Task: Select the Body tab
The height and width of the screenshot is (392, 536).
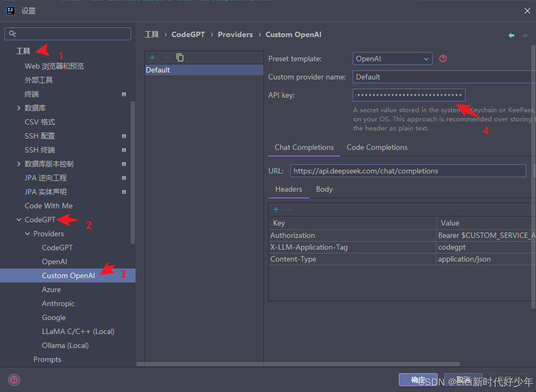Action: pyautogui.click(x=324, y=190)
